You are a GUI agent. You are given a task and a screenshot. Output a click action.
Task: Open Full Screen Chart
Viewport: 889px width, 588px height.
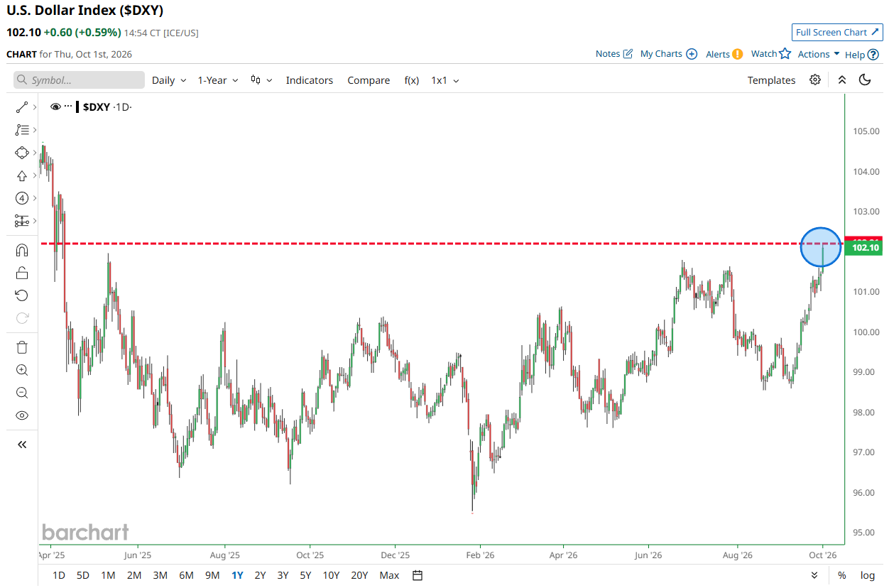[838, 33]
